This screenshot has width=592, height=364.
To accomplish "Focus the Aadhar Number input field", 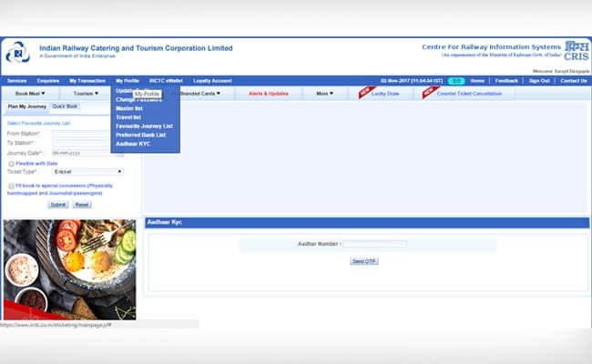I will click(375, 244).
